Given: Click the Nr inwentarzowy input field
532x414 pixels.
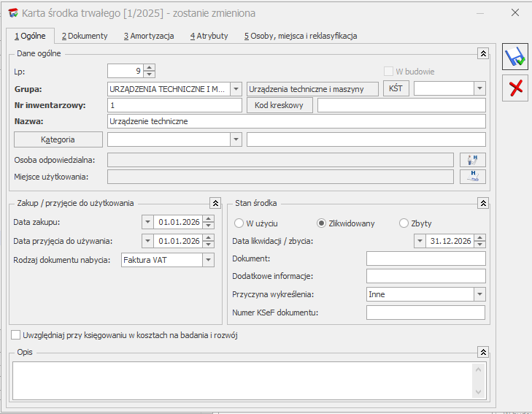Looking at the screenshot, I should [x=174, y=105].
